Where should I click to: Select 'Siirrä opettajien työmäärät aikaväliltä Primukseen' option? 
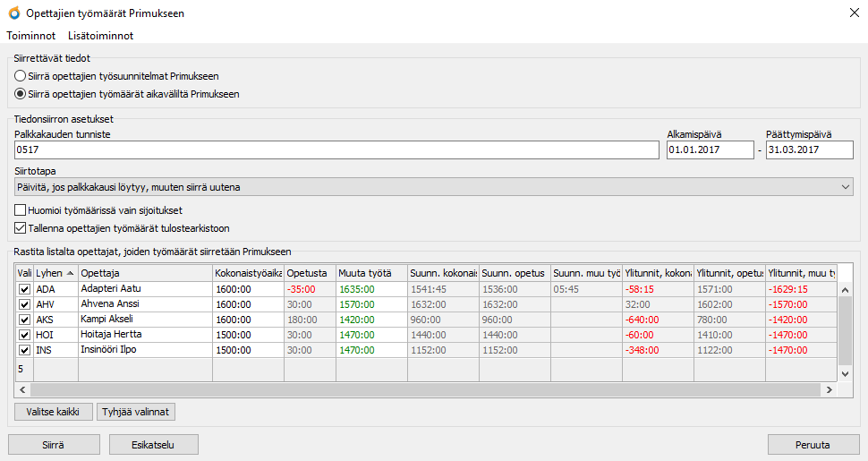click(x=21, y=94)
